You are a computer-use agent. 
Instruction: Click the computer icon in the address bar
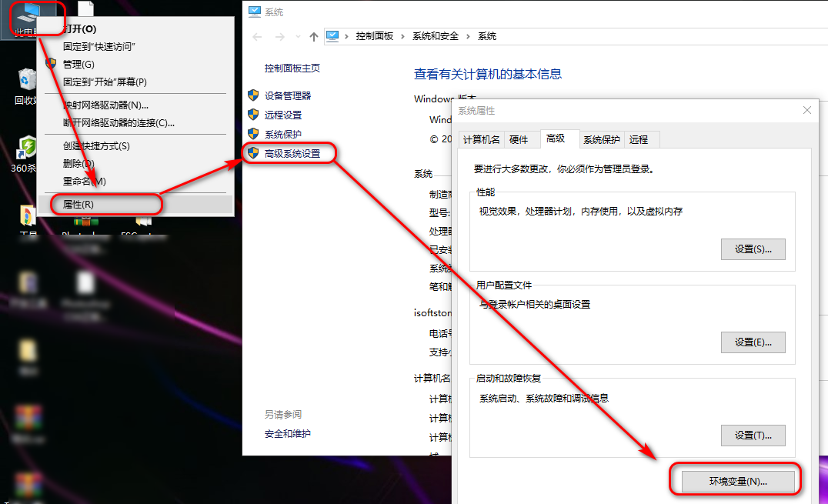[332, 35]
